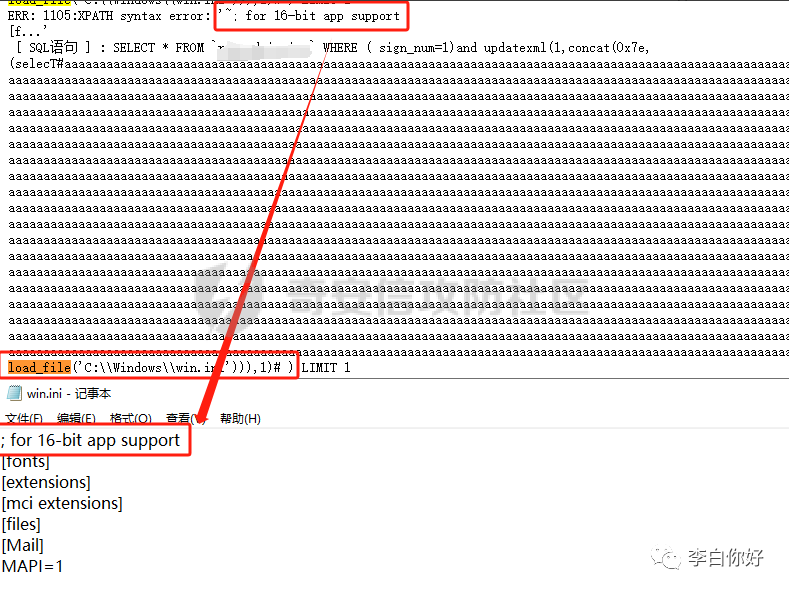This screenshot has width=789, height=592.
Task: Click the [mci extensions] line
Action: click(x=62, y=503)
